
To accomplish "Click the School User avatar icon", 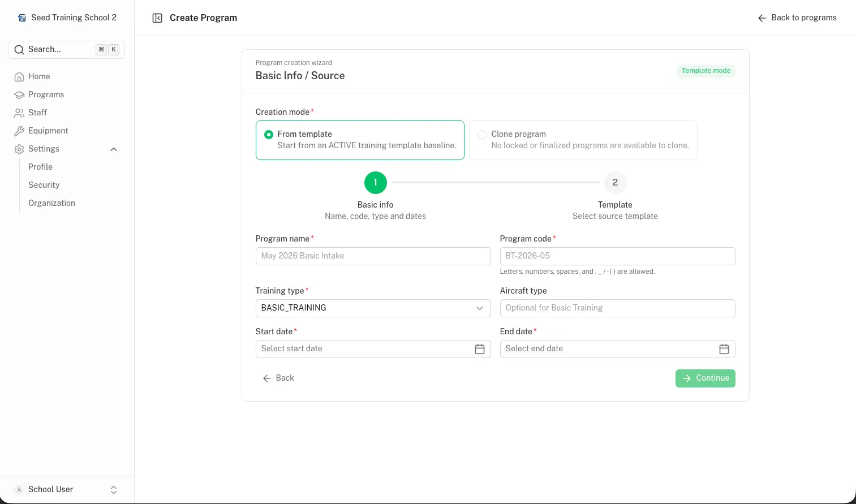I will (19, 490).
